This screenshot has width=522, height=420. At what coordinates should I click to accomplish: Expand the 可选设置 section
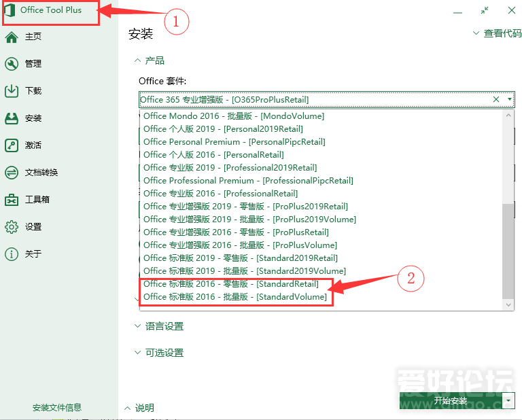point(159,353)
